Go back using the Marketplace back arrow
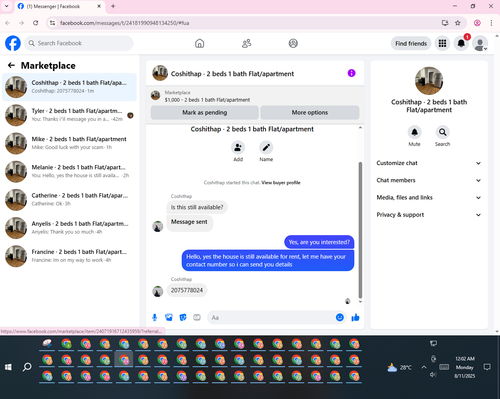Viewport: 500px width, 399px height. pyautogui.click(x=11, y=65)
